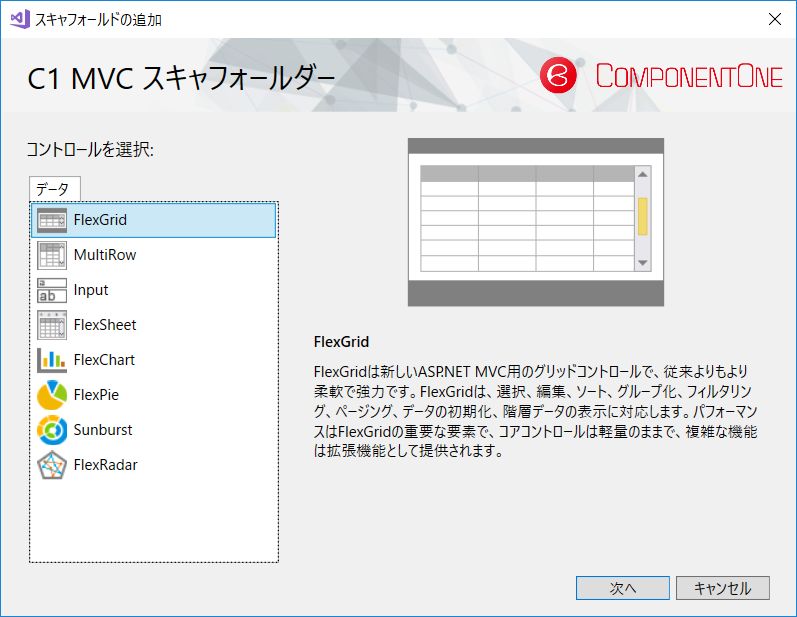Pick the FlexRadar chart icon
797x617 pixels.
coord(52,465)
